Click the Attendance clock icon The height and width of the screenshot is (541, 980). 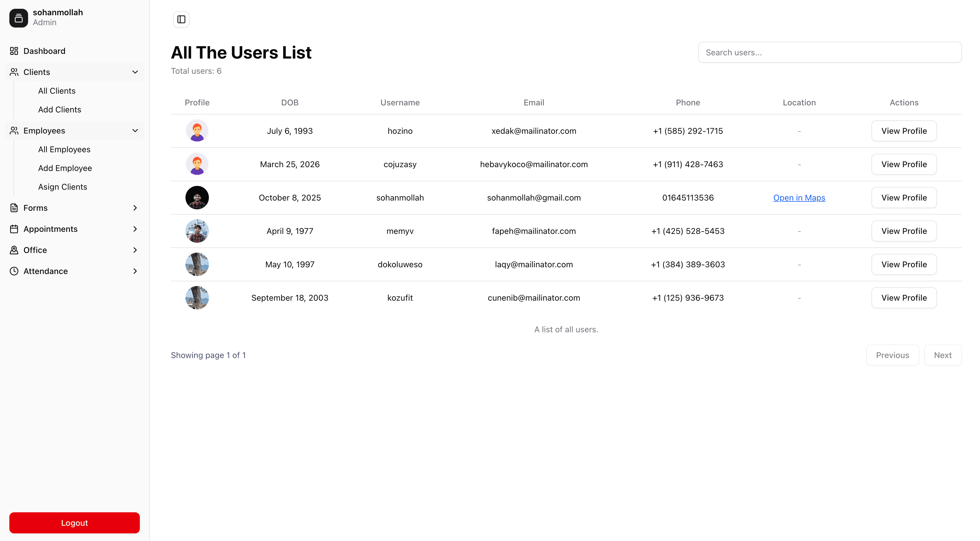14,271
